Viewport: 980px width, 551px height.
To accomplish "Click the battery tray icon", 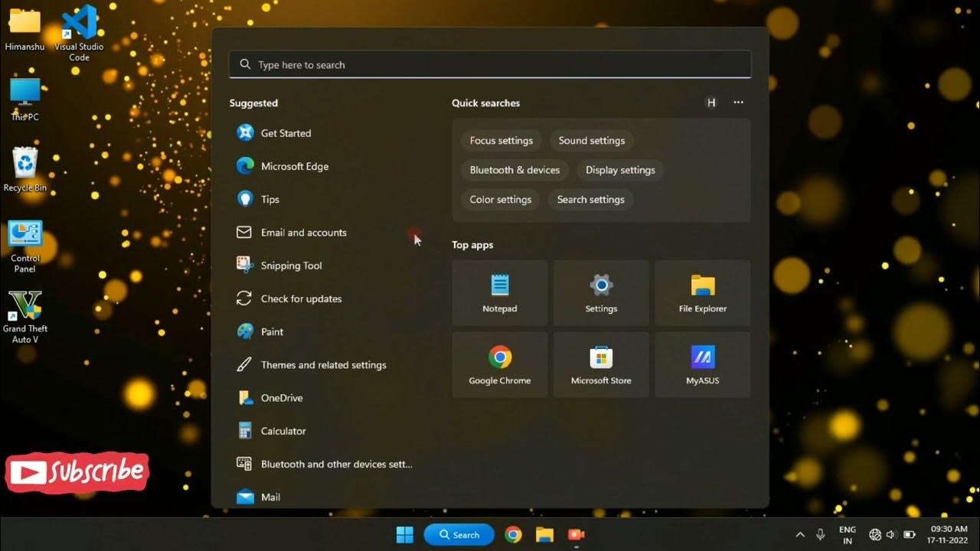I will (x=910, y=535).
